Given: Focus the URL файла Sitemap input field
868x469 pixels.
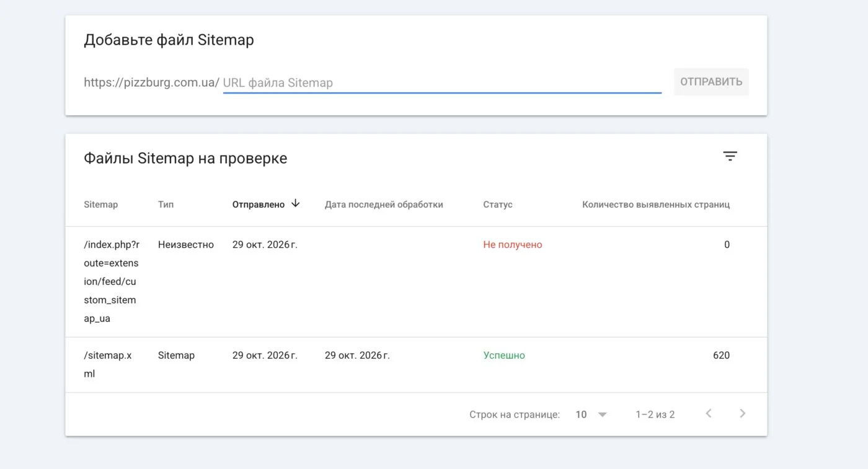Looking at the screenshot, I should click(442, 82).
